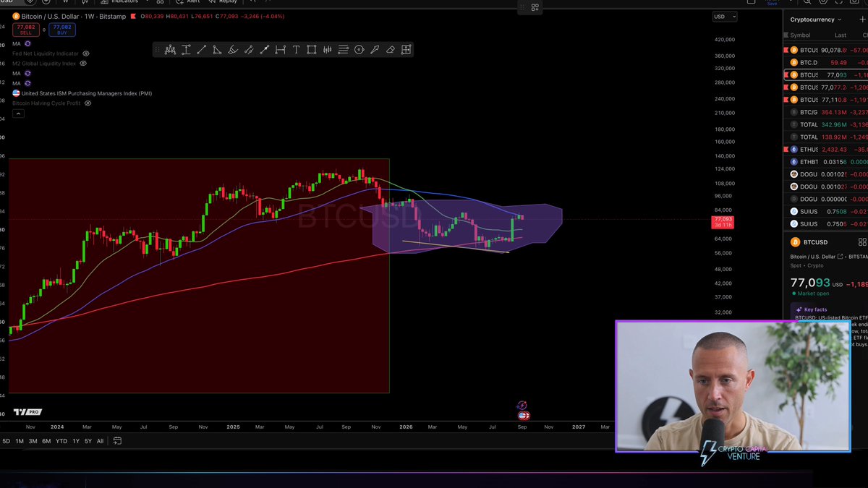Select the highlighter pen tool
Image resolution: width=868 pixels, height=488 pixels.
click(x=375, y=49)
